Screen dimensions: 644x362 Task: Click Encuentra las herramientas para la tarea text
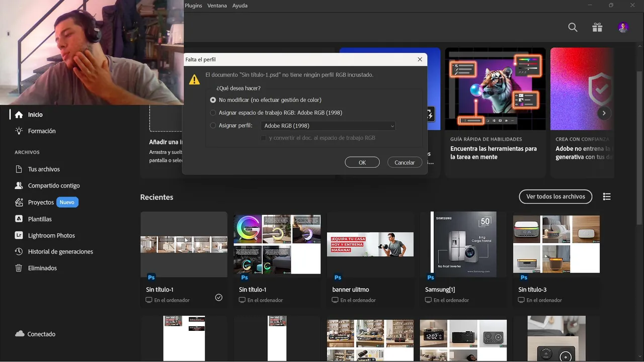click(x=494, y=153)
